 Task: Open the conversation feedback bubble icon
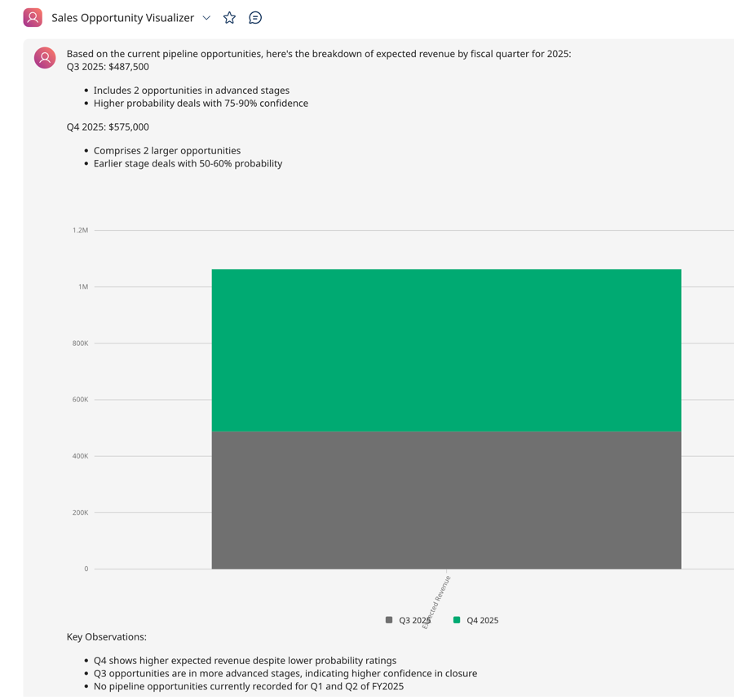click(255, 17)
